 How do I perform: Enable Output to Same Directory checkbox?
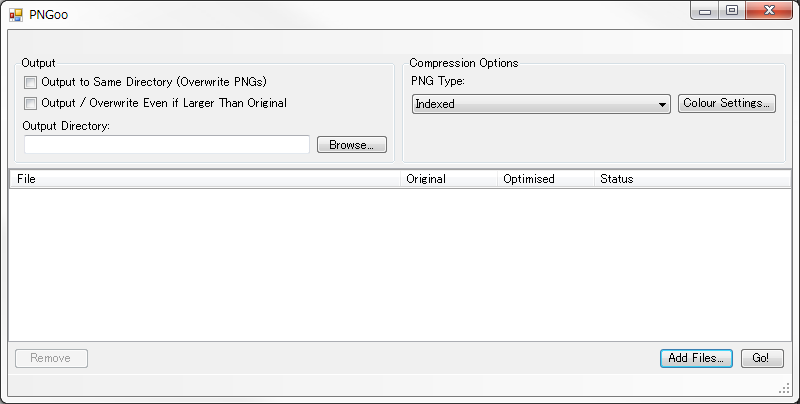31,82
